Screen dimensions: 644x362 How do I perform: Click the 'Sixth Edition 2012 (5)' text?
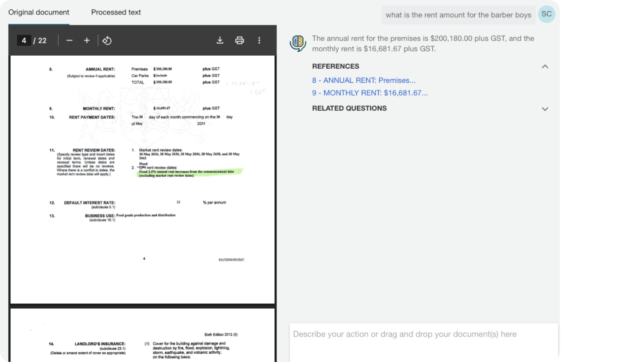click(x=221, y=335)
